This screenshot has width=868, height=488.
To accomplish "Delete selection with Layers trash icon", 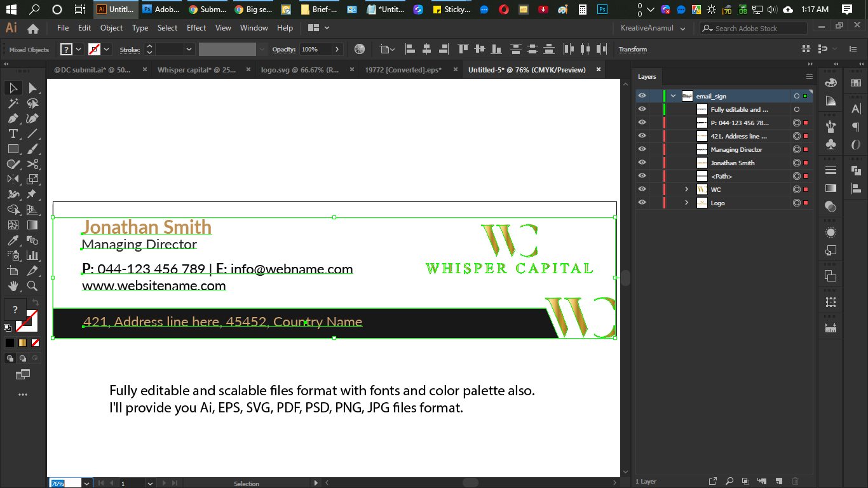I will coord(796,481).
